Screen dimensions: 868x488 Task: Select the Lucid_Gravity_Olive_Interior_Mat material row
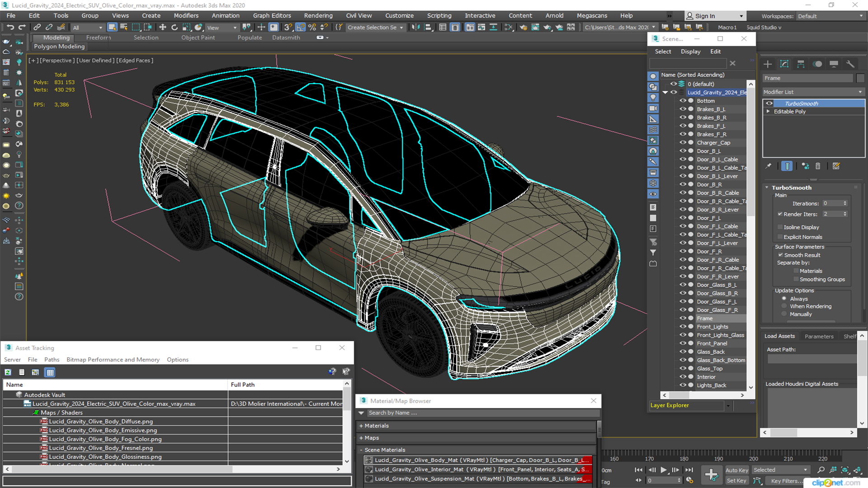(x=478, y=469)
